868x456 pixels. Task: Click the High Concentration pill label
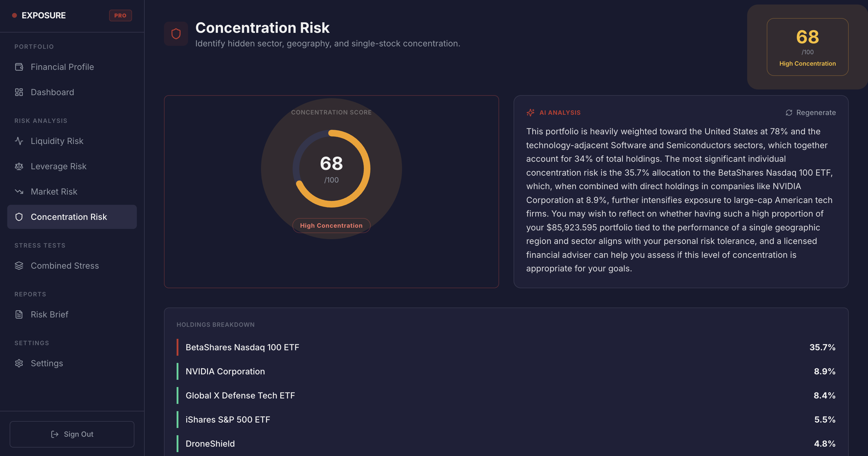click(331, 226)
